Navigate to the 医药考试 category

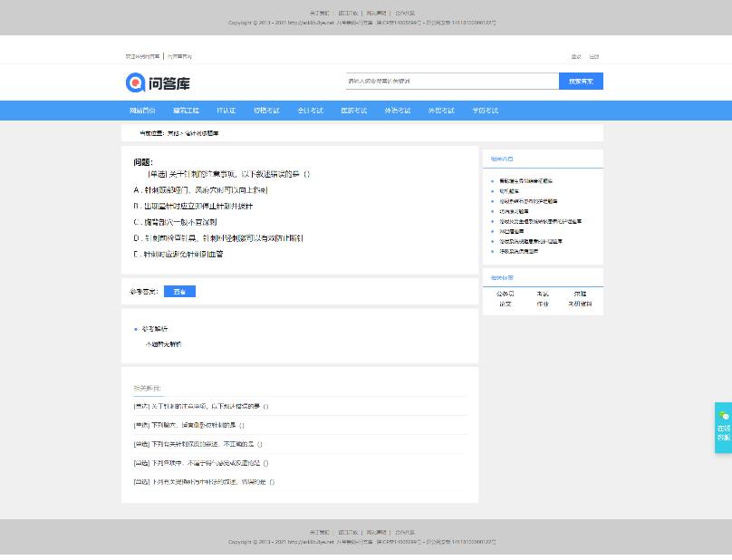353,111
